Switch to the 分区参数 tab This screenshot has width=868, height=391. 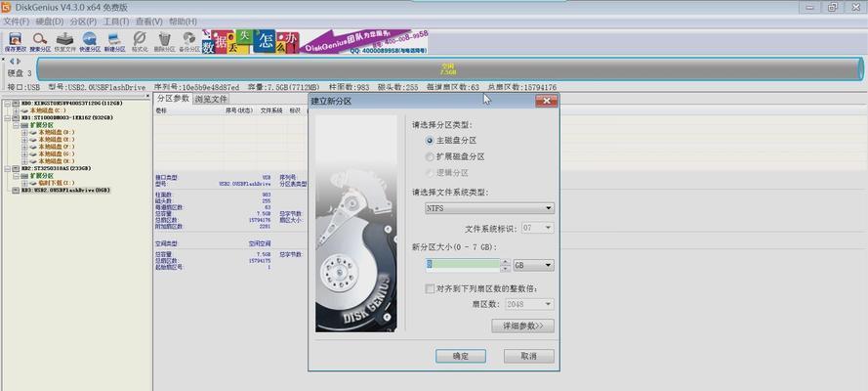(173, 99)
